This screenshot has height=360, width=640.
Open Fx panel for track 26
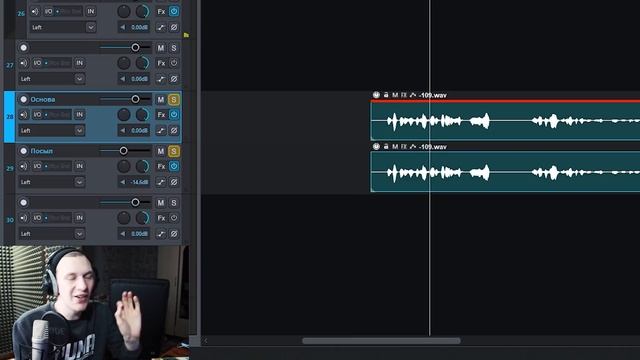[x=161, y=12]
